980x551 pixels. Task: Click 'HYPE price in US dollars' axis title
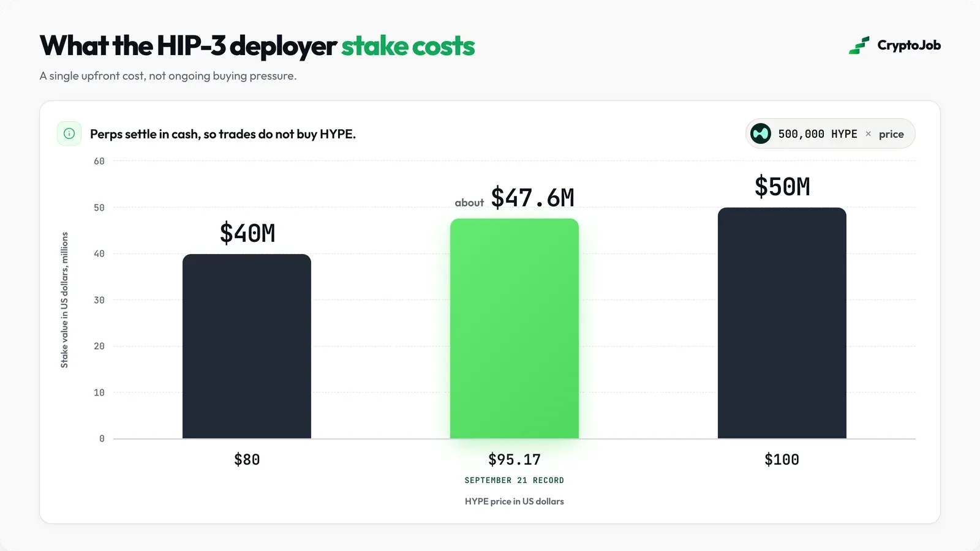514,501
